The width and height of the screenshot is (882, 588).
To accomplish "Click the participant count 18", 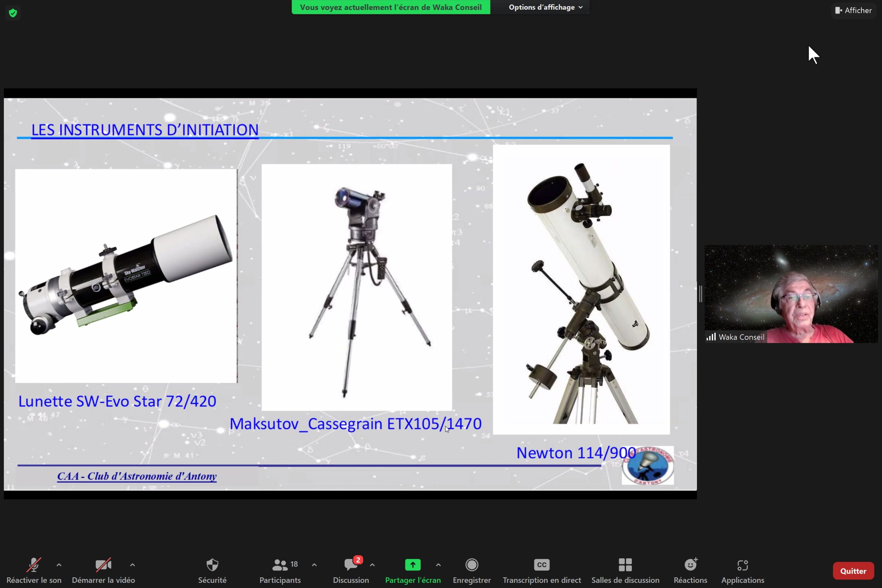I will [294, 564].
